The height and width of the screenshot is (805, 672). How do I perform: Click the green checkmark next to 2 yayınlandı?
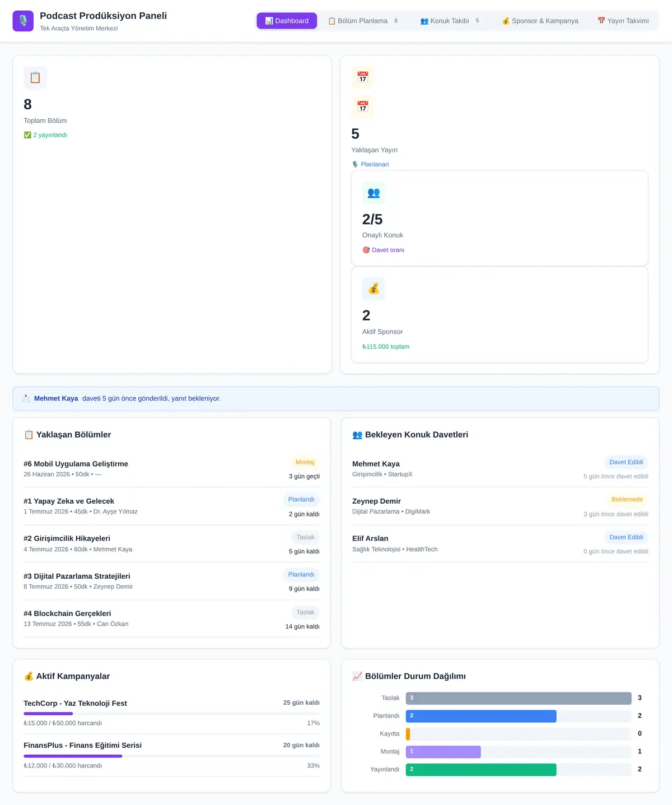click(x=27, y=135)
